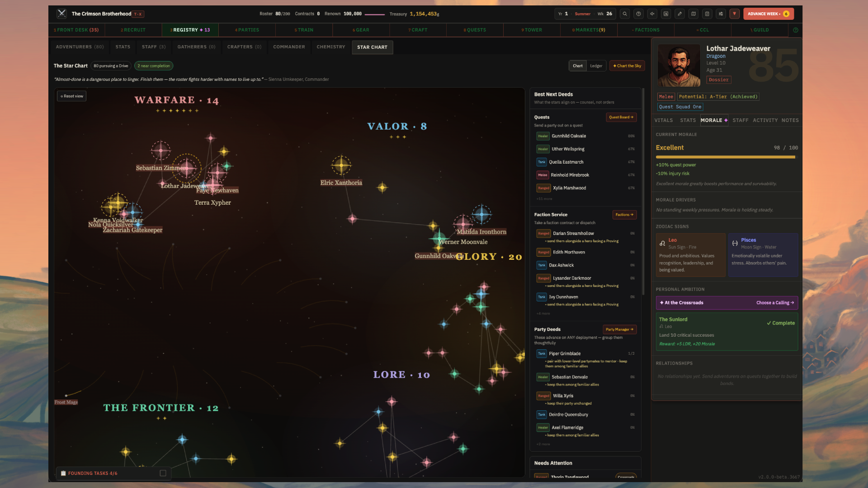Image resolution: width=868 pixels, height=488 pixels.
Task: Open the Vitals tab in hero panel
Action: coord(664,120)
